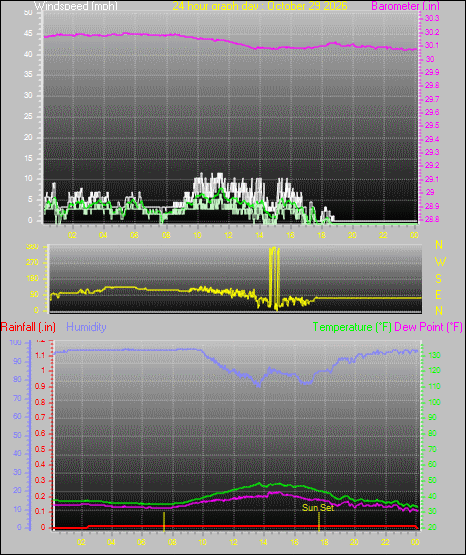Click the 'Humidity' legend label
This screenshot has width=466, height=555.
(86, 327)
